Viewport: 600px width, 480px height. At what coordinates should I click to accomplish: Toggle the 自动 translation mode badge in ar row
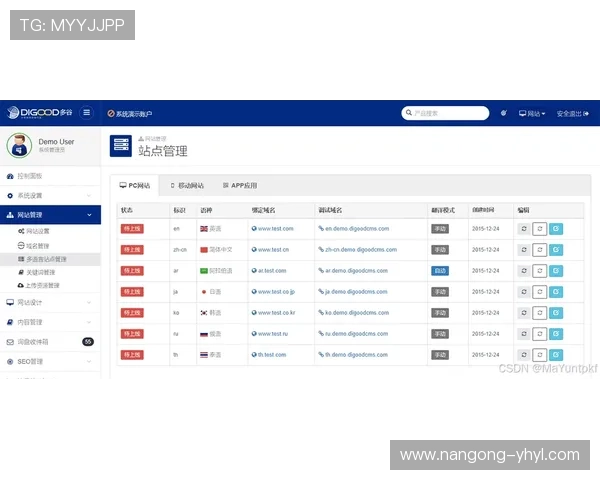[x=440, y=271]
